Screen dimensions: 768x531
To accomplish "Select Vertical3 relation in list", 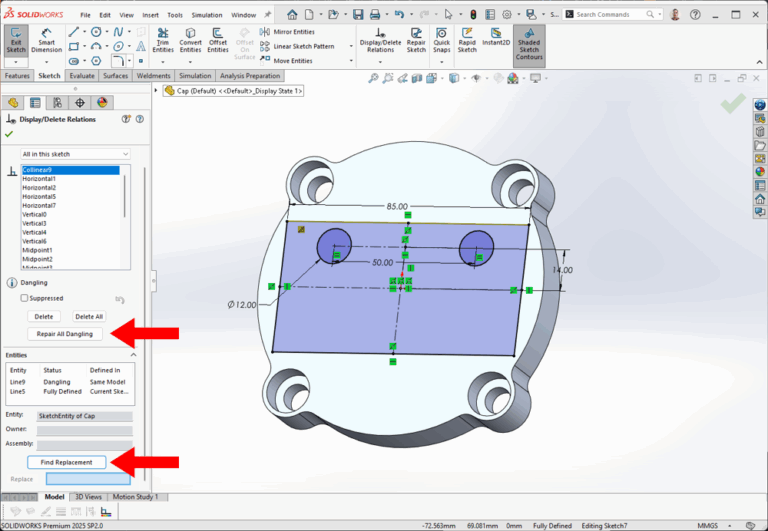I will tap(71, 223).
